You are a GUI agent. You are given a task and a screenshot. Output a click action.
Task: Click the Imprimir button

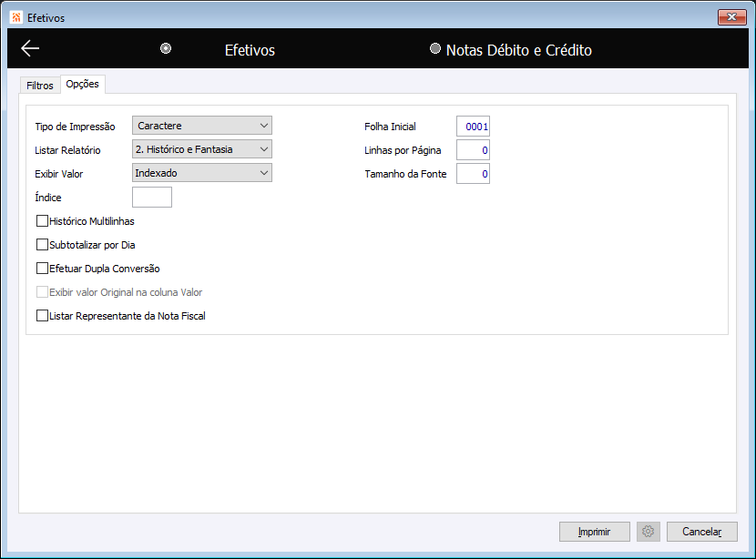[595, 532]
